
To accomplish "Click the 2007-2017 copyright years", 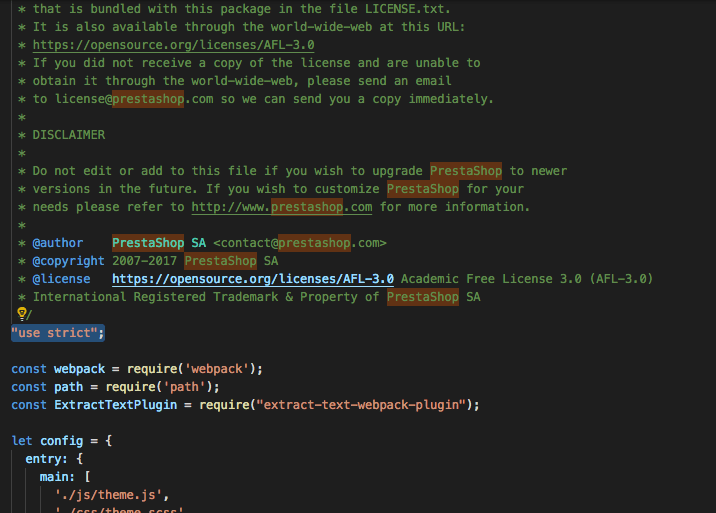I will coord(144,261).
